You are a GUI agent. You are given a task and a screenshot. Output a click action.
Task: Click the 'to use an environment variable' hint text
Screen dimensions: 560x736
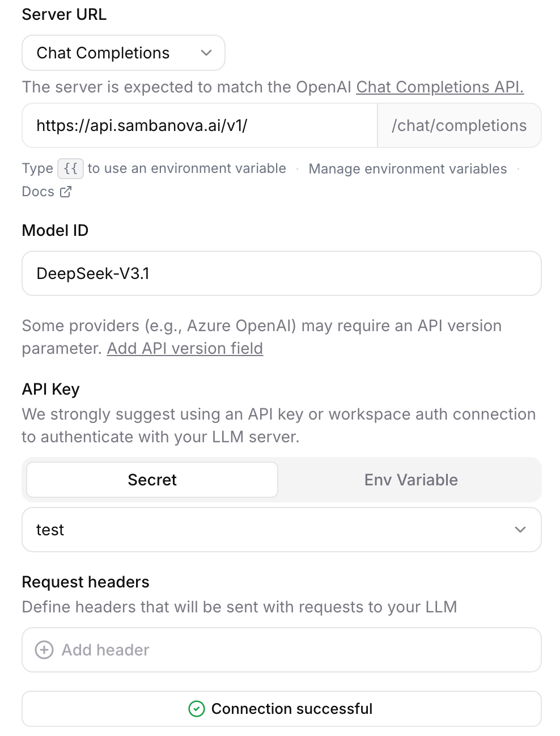click(186, 168)
